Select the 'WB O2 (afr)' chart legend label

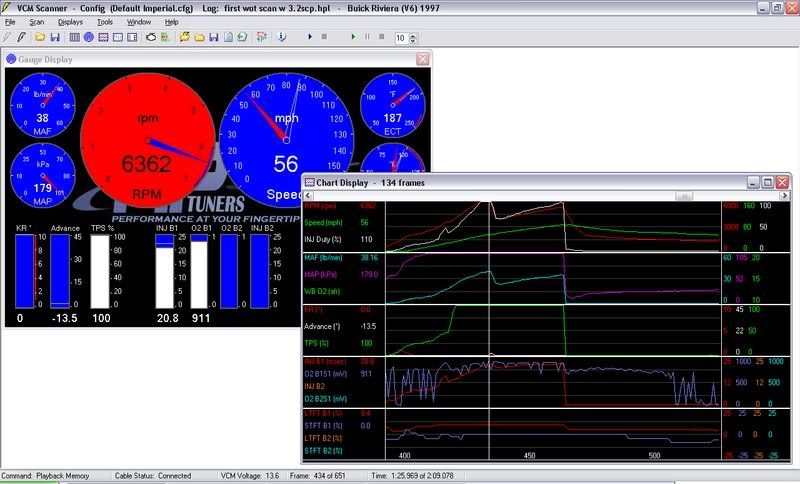coord(322,291)
